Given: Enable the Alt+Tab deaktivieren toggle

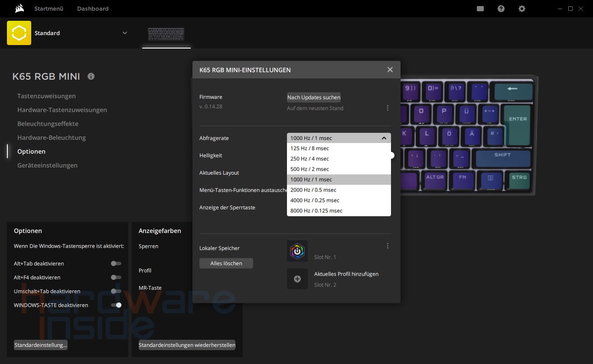Looking at the screenshot, I should [116, 263].
